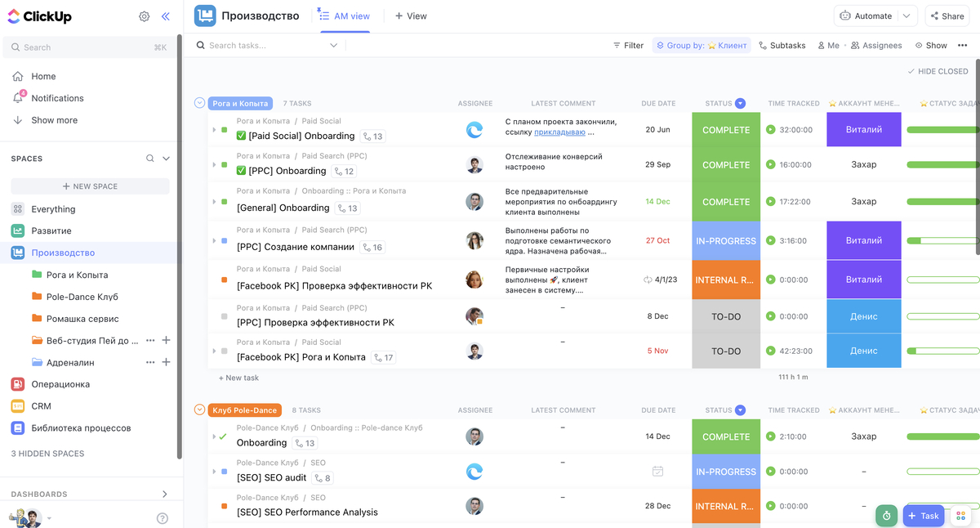
Task: Click Денис account manager for Facebook Рога и Копыта
Action: (x=864, y=351)
